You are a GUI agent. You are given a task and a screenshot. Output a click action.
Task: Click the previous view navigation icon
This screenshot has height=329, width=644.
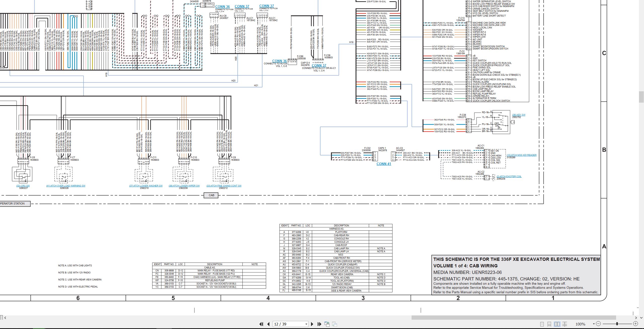pyautogui.click(x=327, y=324)
